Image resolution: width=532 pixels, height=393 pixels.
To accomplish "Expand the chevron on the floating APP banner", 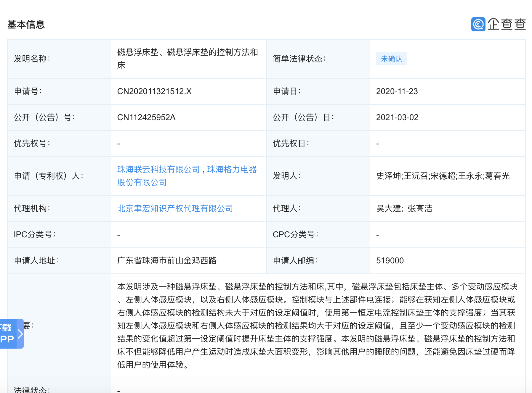I will (20, 334).
